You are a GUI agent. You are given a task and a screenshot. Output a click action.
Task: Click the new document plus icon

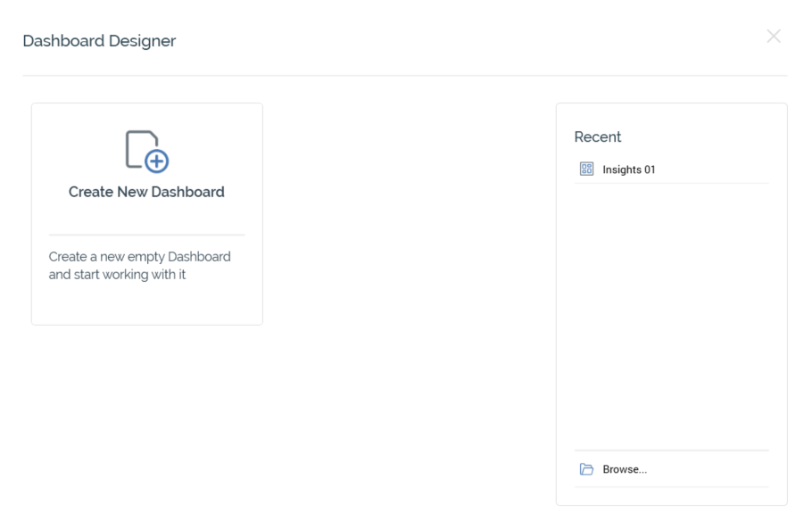tap(146, 151)
